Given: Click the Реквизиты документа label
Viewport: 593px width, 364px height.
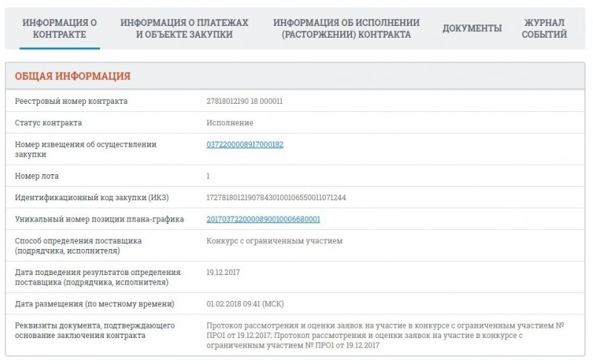Looking at the screenshot, I should [x=95, y=331].
